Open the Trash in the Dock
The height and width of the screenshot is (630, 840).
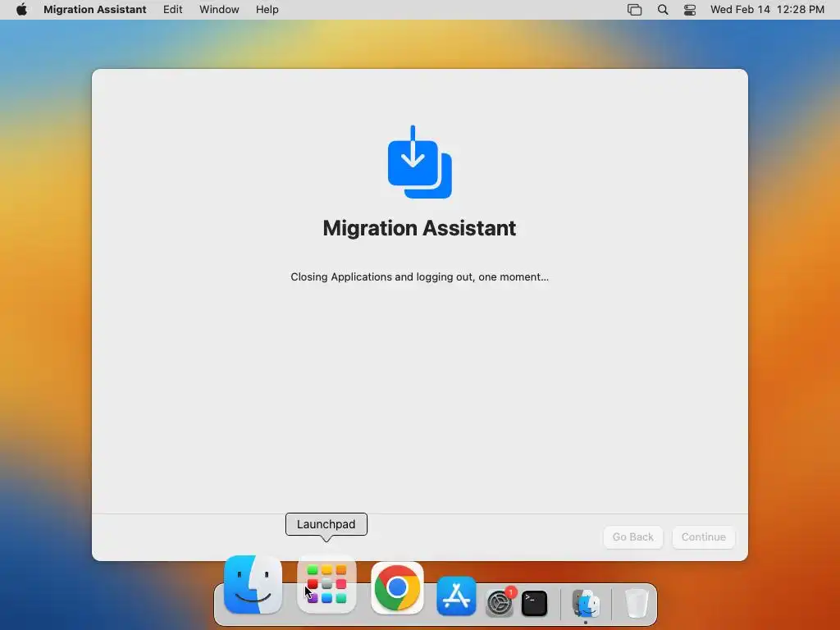(x=637, y=603)
